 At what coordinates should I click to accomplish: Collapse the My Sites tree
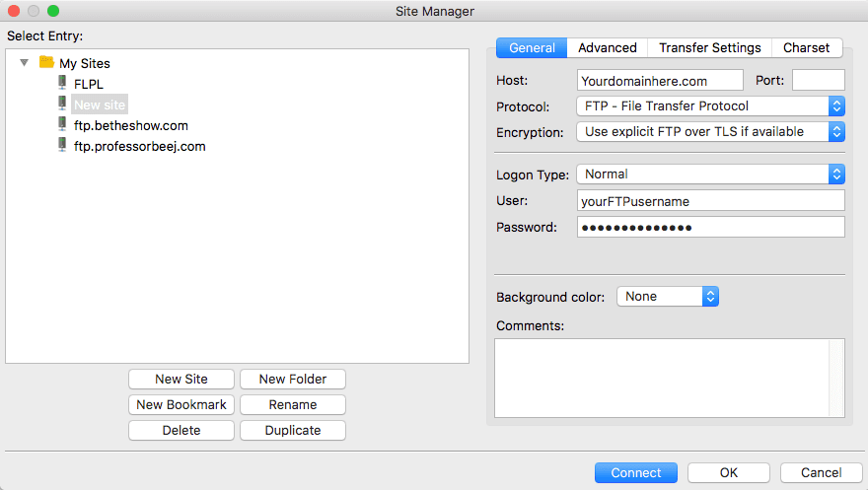point(25,63)
